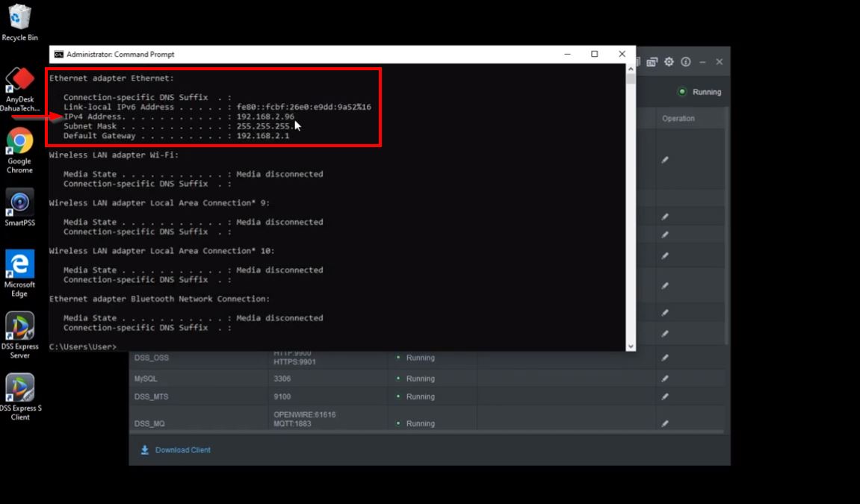This screenshot has height=504, width=860.
Task: Click the Download Client link
Action: 182,449
